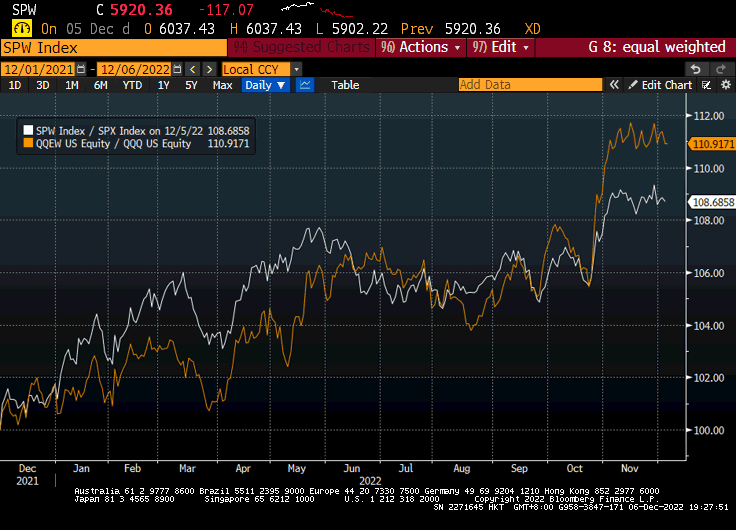Image resolution: width=736 pixels, height=530 pixels.
Task: Collapse panel with double left chevron icon
Action: point(614,85)
